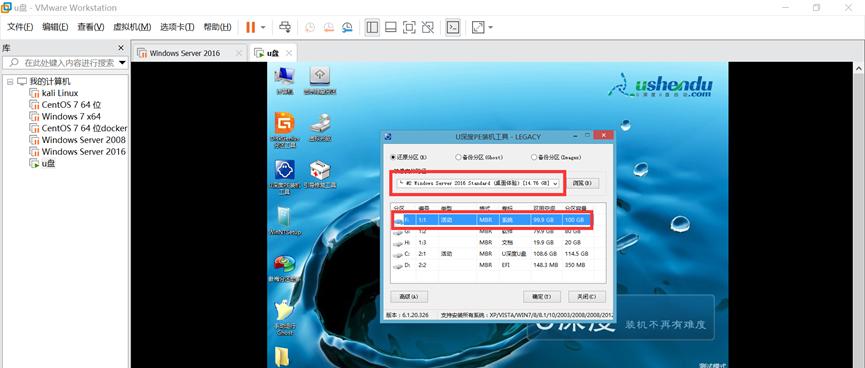Close the 库 library panel
Viewport: 865px width, 368px height.
pos(121,48)
